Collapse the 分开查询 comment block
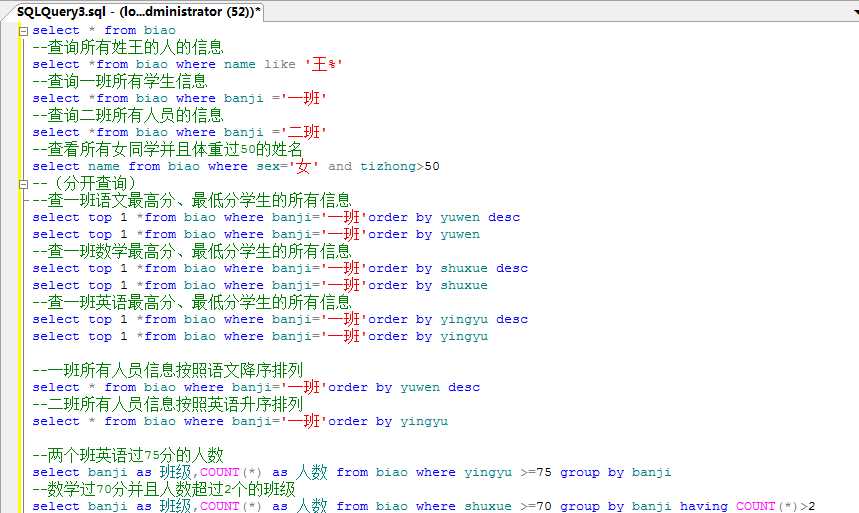859x513 pixels. click(24, 183)
